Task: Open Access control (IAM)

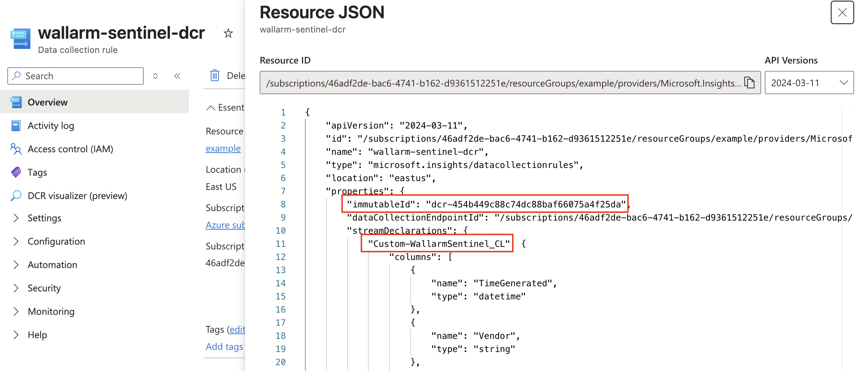Action: [70, 149]
